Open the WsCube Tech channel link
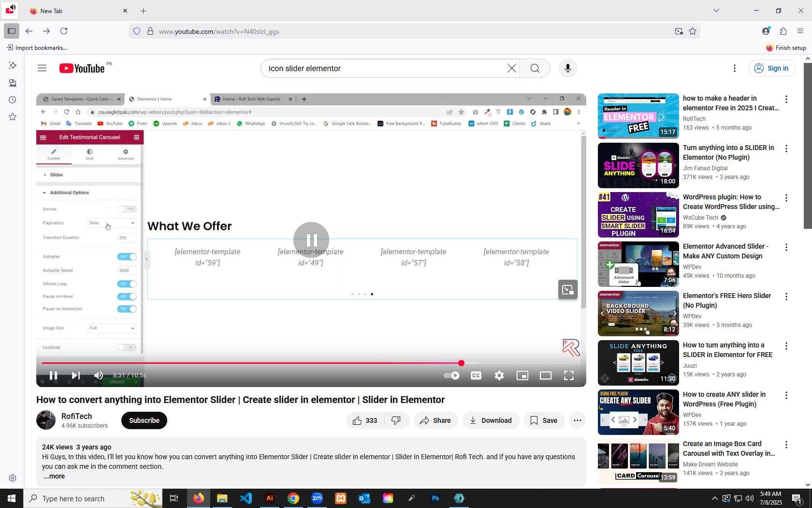Screen dimensions: 812x508 tap(700, 218)
